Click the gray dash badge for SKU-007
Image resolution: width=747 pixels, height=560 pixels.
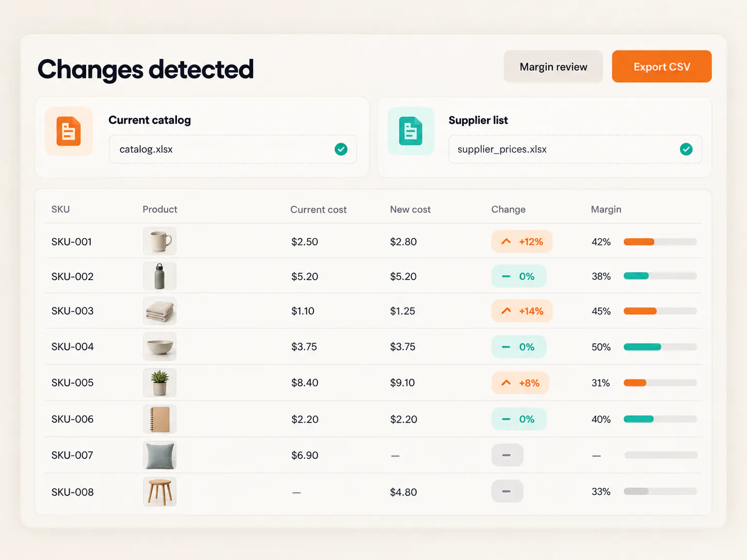507,455
